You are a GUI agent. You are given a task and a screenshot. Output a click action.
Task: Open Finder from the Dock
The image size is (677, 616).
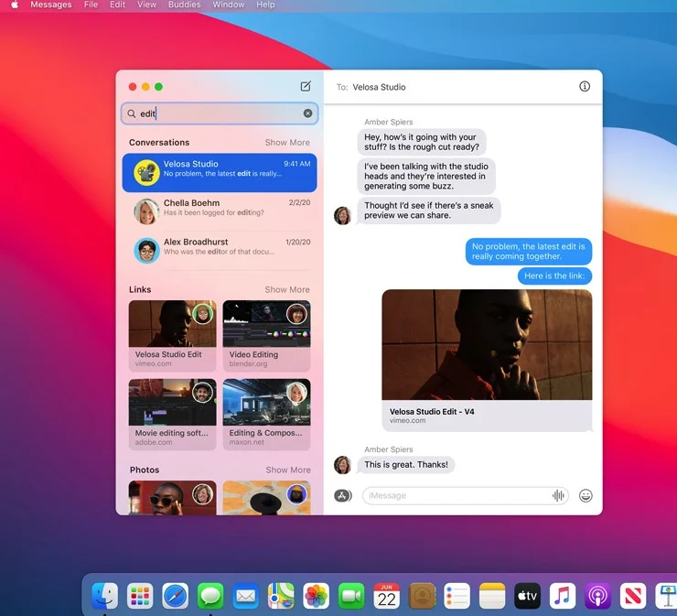105,596
